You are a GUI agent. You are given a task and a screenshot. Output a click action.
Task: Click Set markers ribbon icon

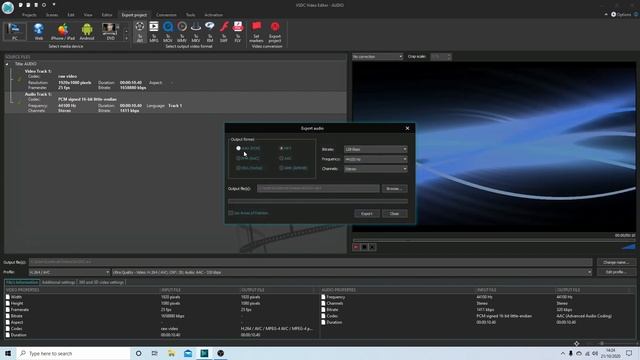pyautogui.click(x=256, y=32)
